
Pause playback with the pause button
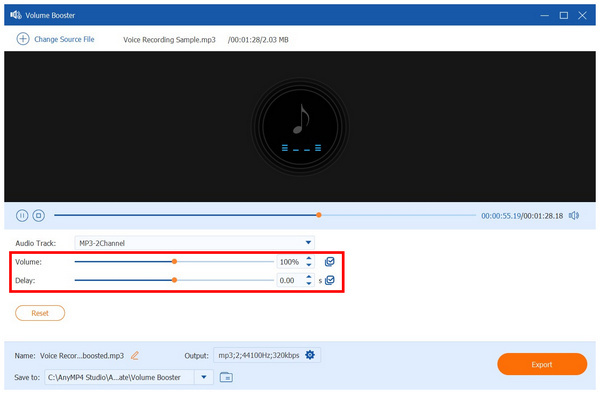point(22,216)
